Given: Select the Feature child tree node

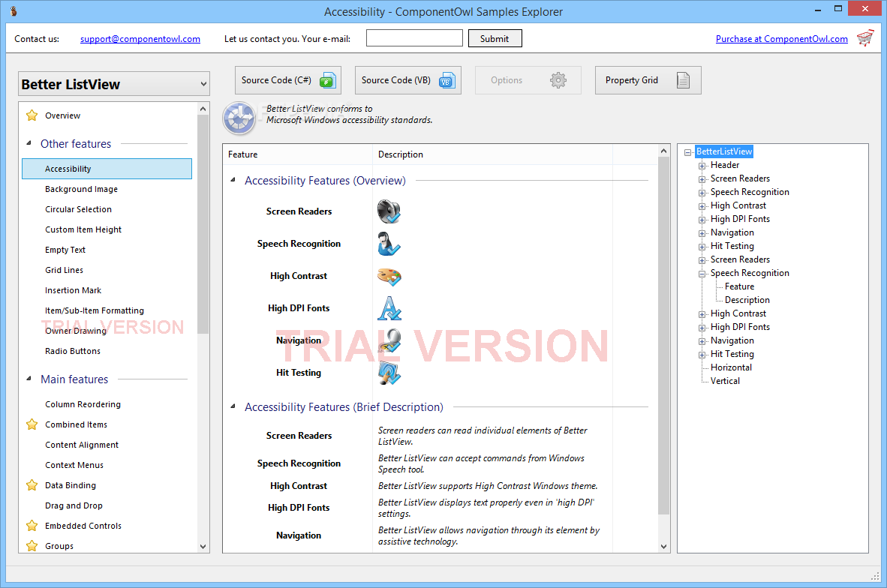Looking at the screenshot, I should (739, 286).
